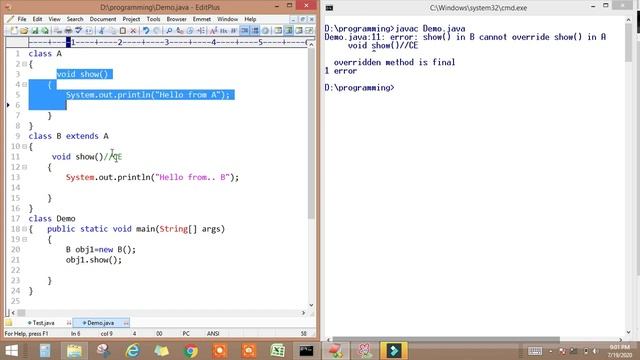Image resolution: width=640 pixels, height=360 pixels.
Task: Click the Open file folder icon
Action: click(x=24, y=31)
